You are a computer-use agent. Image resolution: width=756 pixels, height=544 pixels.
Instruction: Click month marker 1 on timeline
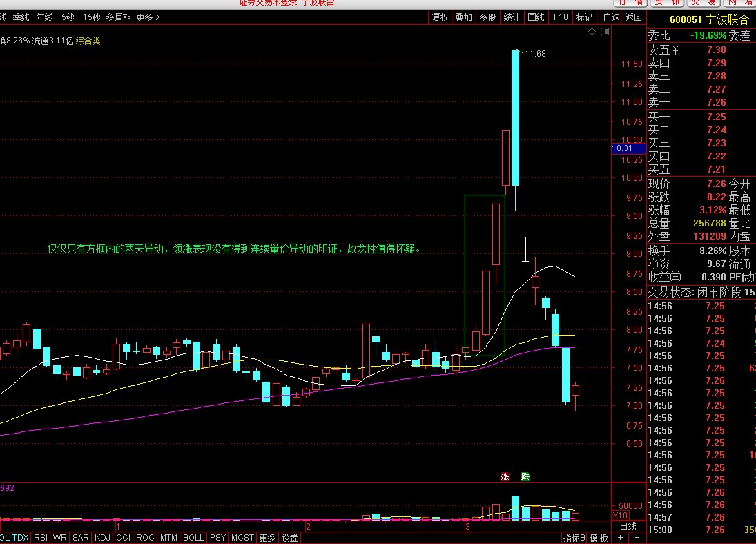point(117,526)
